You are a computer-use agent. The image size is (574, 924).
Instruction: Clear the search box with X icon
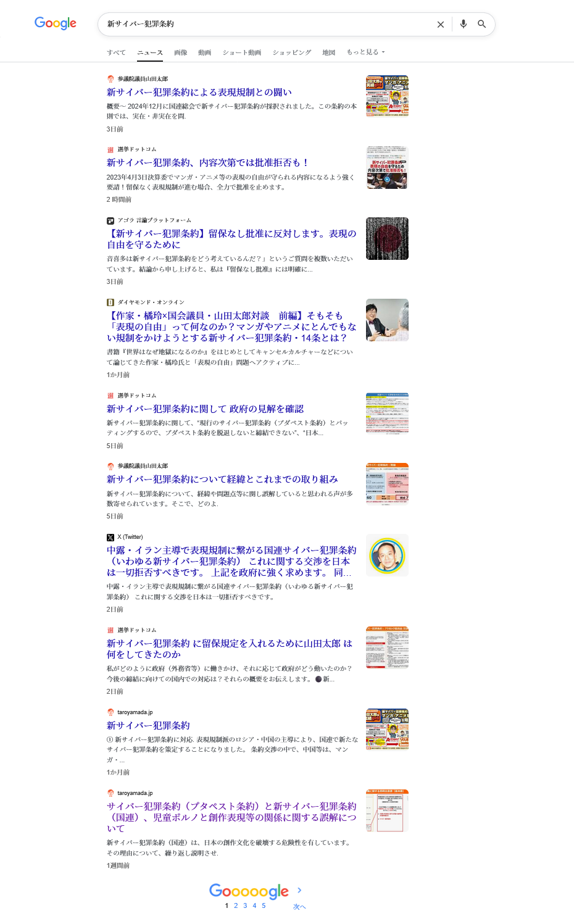point(441,25)
